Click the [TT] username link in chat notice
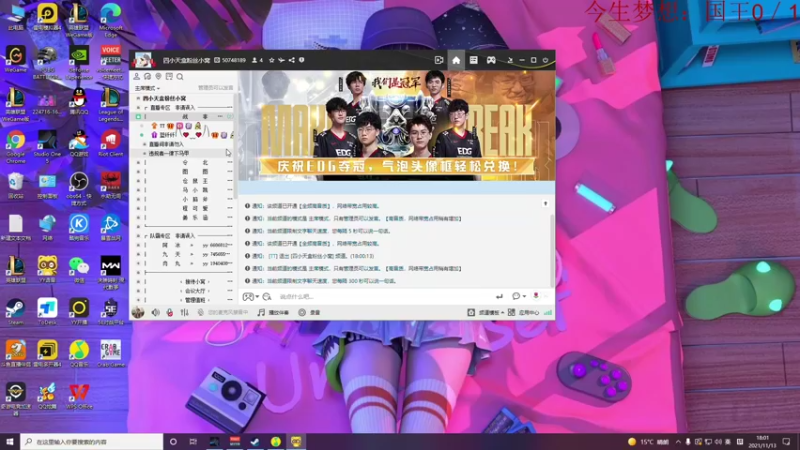The width and height of the screenshot is (800, 450). point(272,256)
